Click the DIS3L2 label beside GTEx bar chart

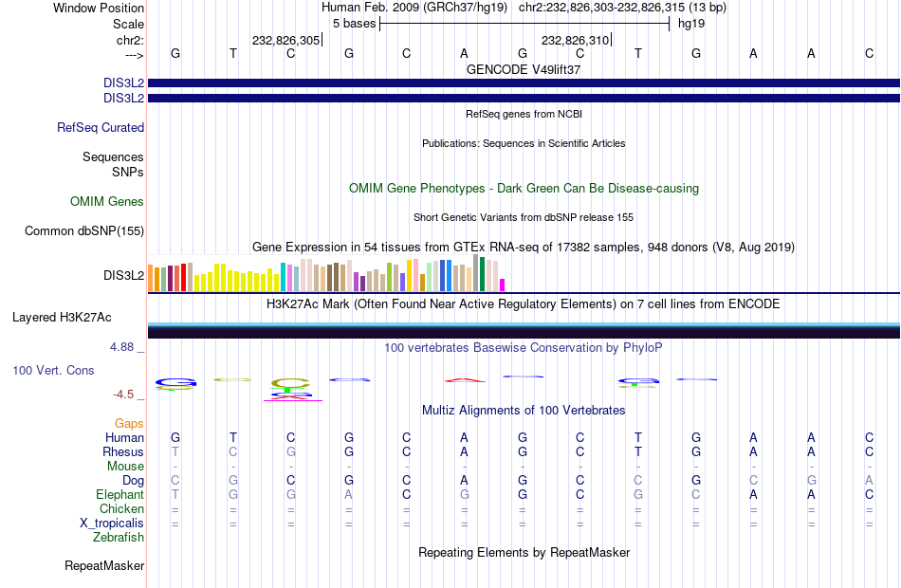[123, 275]
